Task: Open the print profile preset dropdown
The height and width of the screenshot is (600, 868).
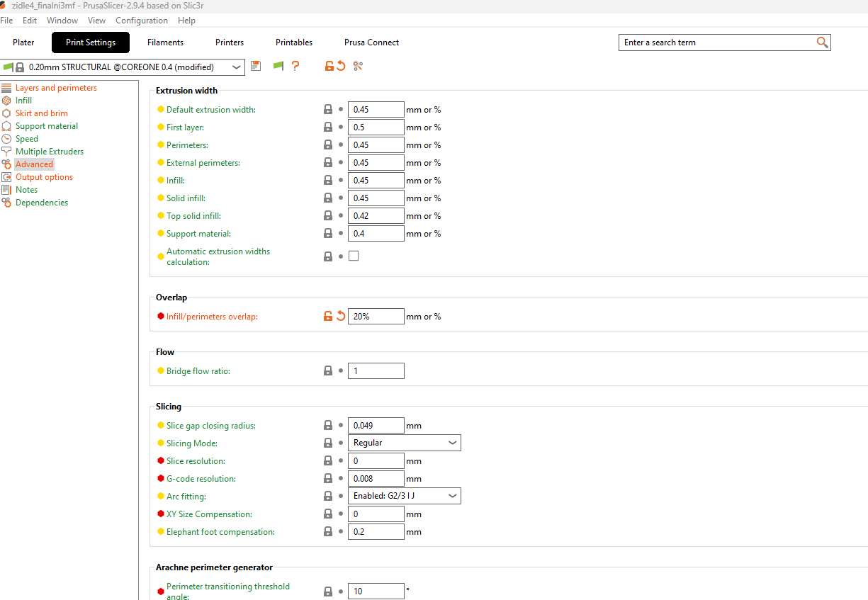Action: pyautogui.click(x=236, y=67)
